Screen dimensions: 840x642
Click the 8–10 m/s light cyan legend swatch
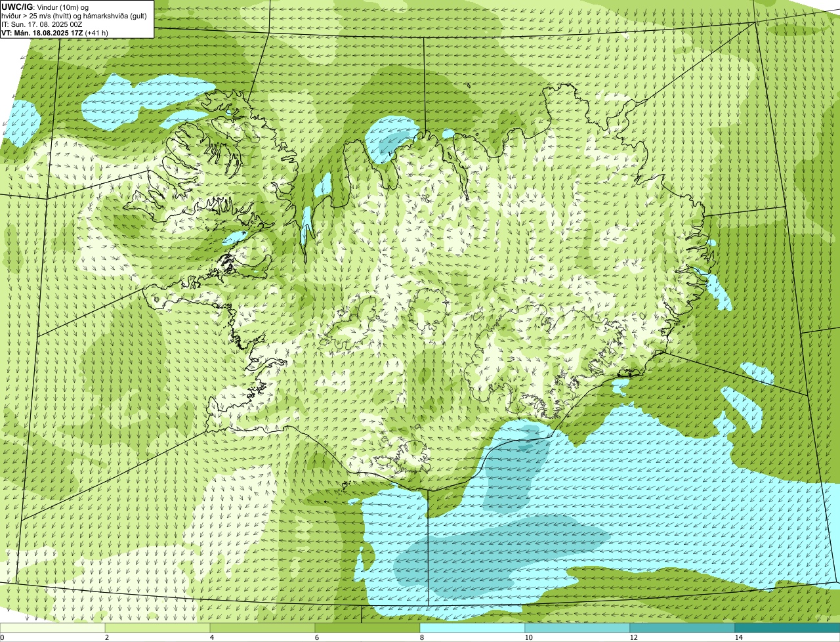click(x=472, y=628)
